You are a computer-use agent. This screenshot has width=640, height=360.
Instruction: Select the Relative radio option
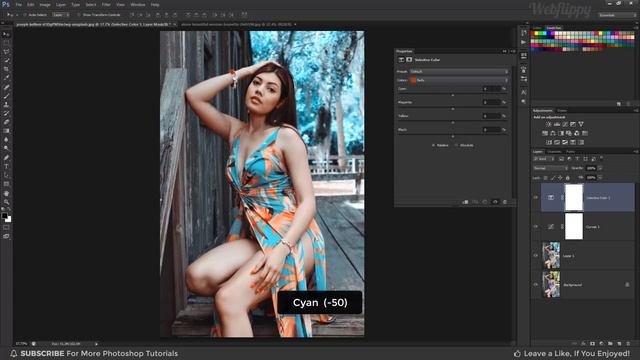pyautogui.click(x=433, y=145)
